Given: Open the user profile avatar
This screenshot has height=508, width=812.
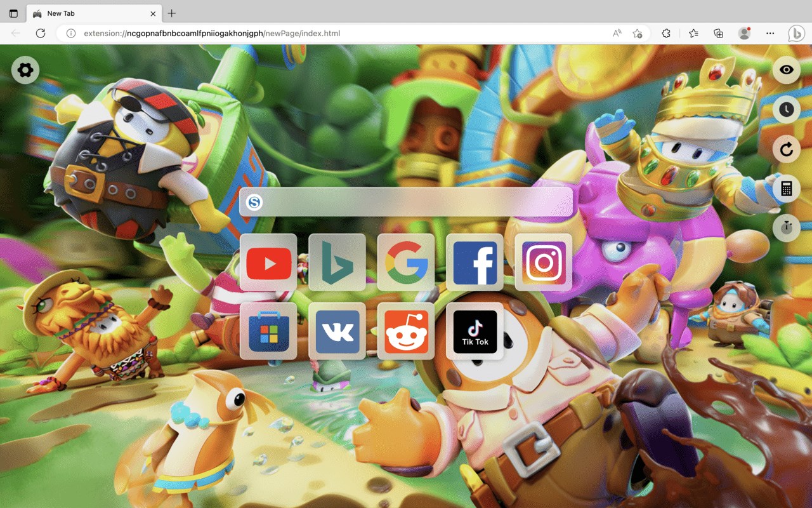Looking at the screenshot, I should coord(745,33).
